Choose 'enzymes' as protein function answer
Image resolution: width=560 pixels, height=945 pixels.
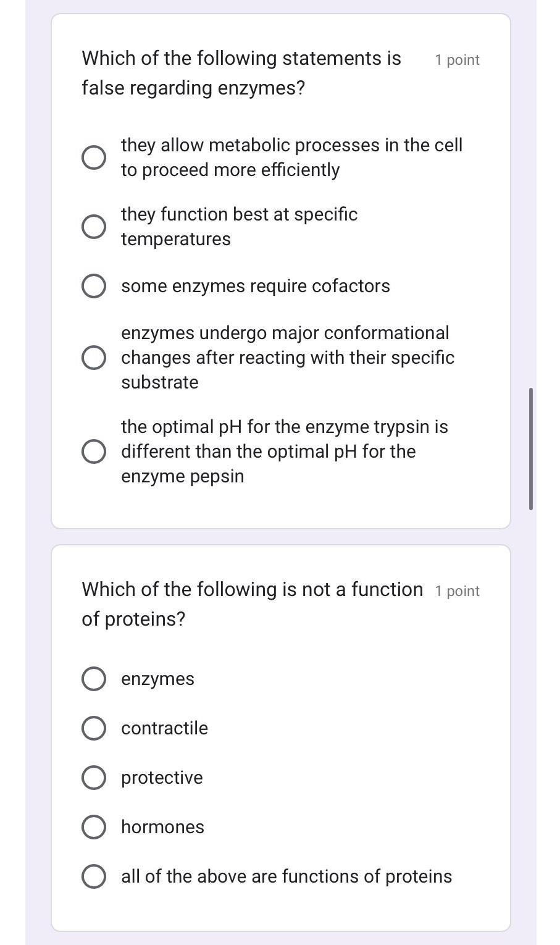93,679
